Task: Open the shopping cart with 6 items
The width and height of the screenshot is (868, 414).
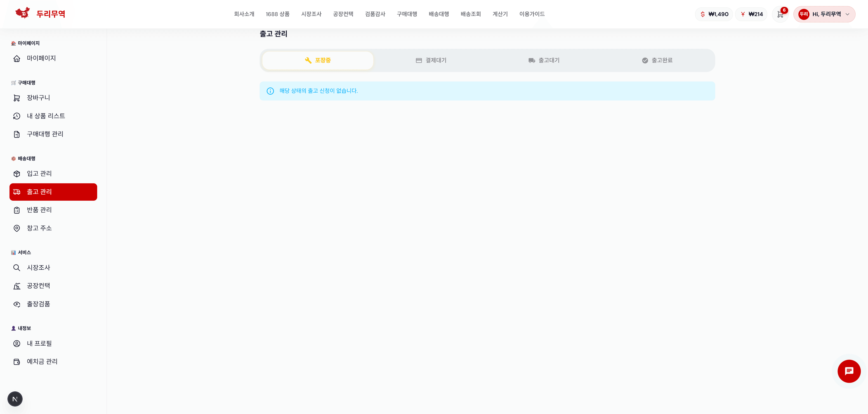Action: (x=780, y=14)
